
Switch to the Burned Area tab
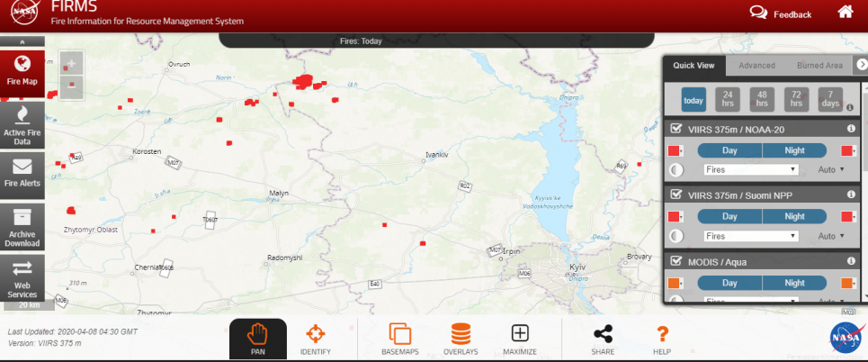pyautogui.click(x=819, y=66)
